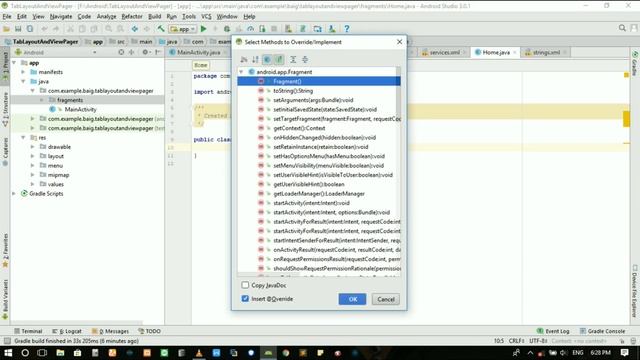Click the SDK Manager download icon in toolbar
The width and height of the screenshot is (640, 360).
click(x=332, y=29)
